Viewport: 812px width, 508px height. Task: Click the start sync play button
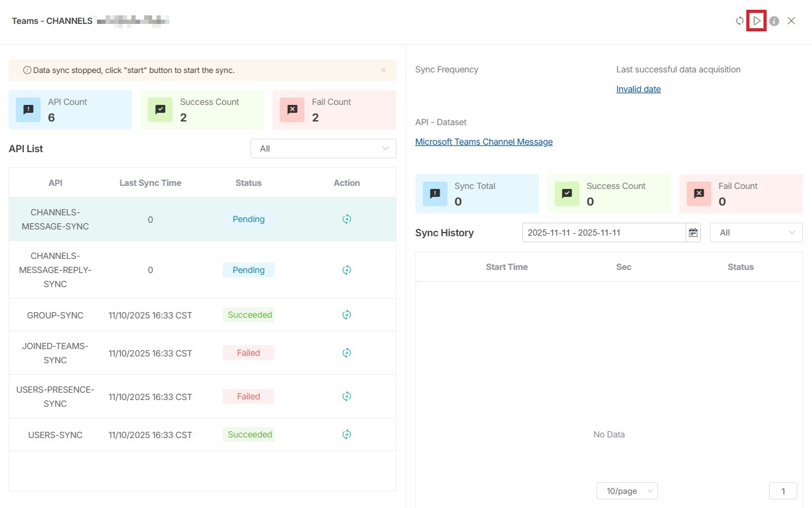[757, 21]
